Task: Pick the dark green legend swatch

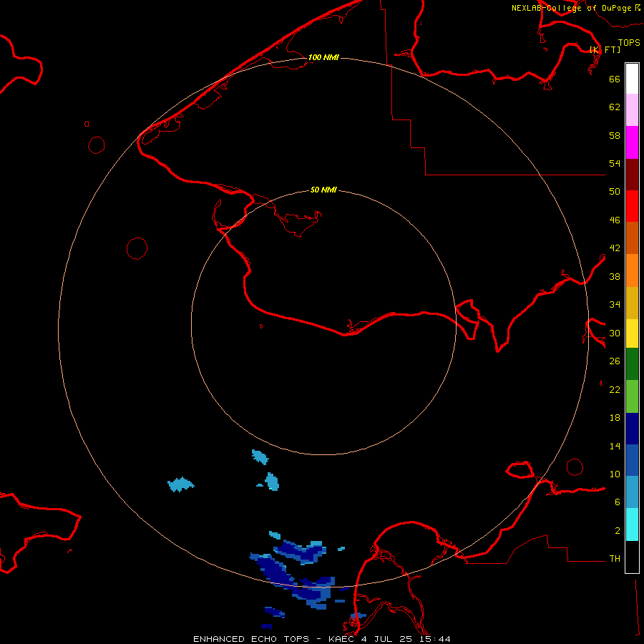Action: 632,364
